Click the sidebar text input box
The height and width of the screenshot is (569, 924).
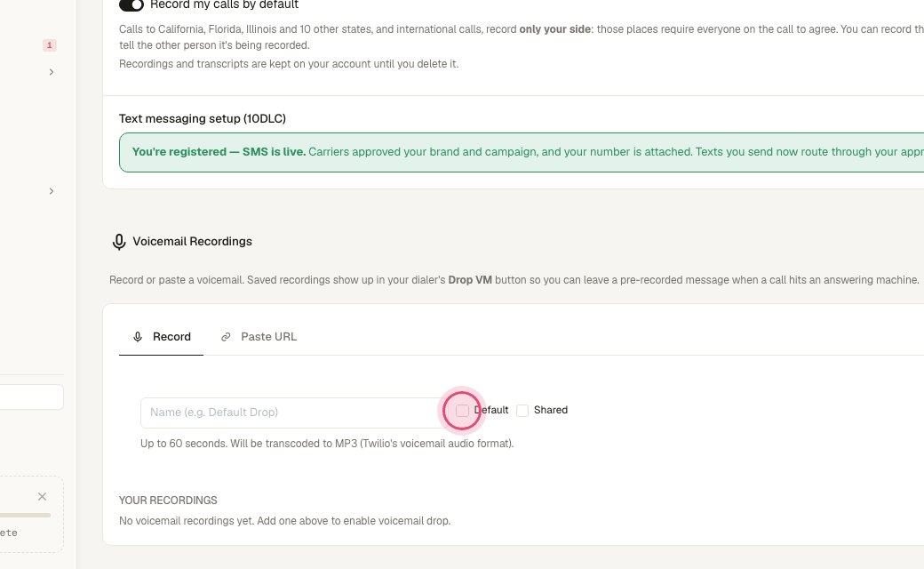(31, 397)
